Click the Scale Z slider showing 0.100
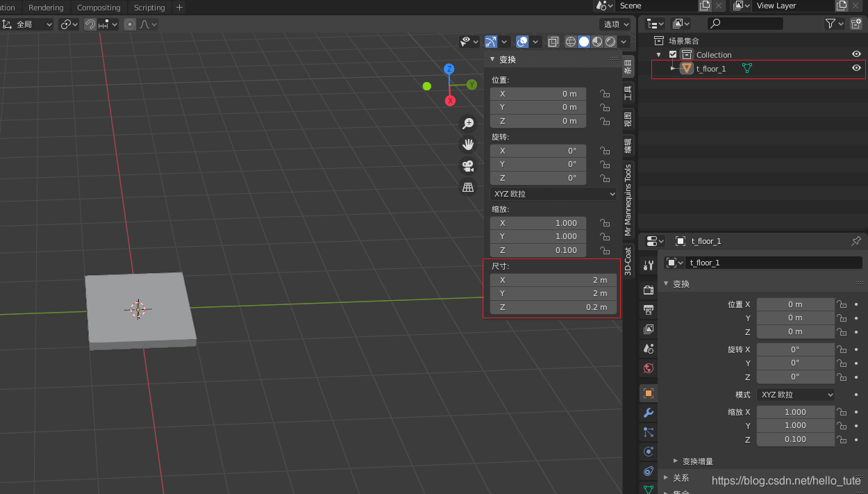868x494 pixels. pos(537,250)
